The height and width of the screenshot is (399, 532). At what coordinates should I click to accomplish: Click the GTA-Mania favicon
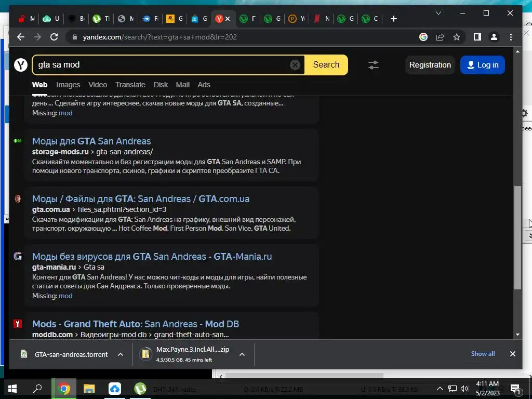[x=18, y=256]
